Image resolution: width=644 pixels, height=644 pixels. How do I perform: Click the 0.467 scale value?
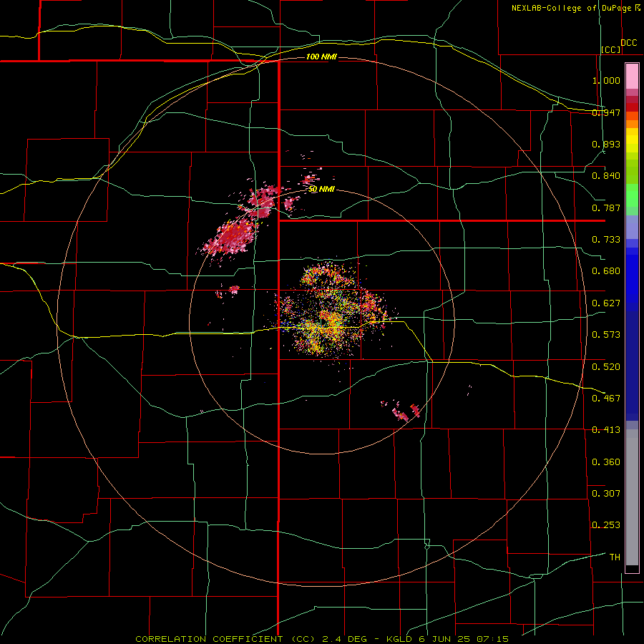click(606, 399)
